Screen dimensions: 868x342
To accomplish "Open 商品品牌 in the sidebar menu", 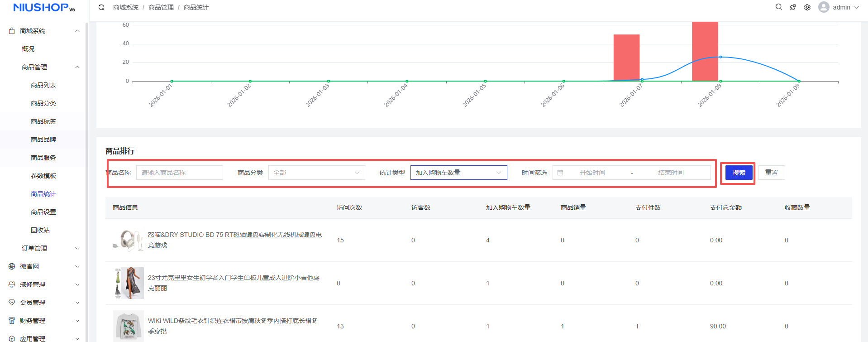I will 43,140.
